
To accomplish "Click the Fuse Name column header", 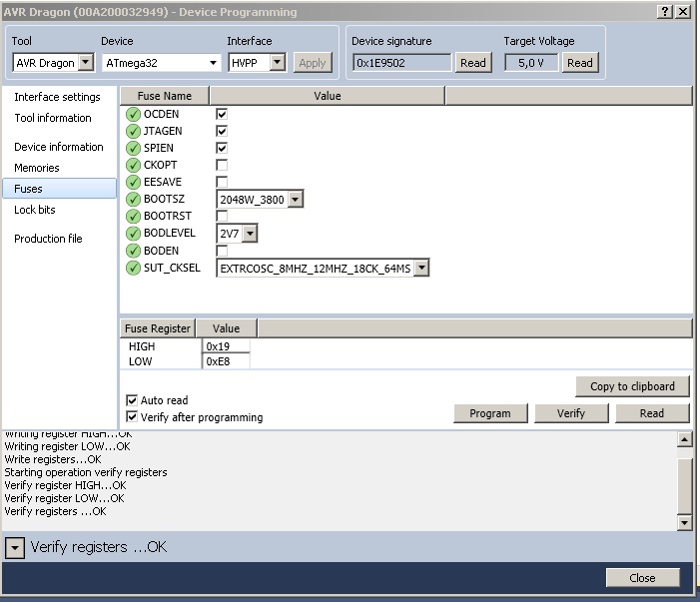I will pyautogui.click(x=165, y=96).
